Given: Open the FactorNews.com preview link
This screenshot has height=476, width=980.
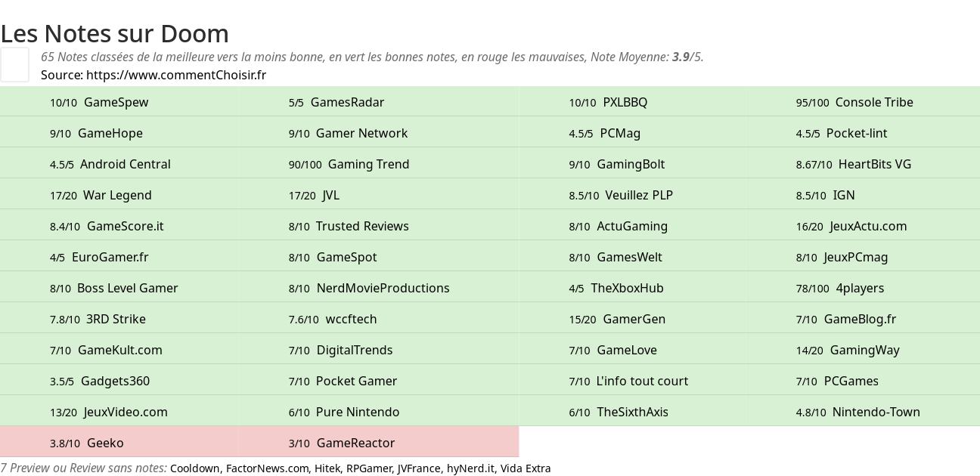Looking at the screenshot, I should coord(268,468).
